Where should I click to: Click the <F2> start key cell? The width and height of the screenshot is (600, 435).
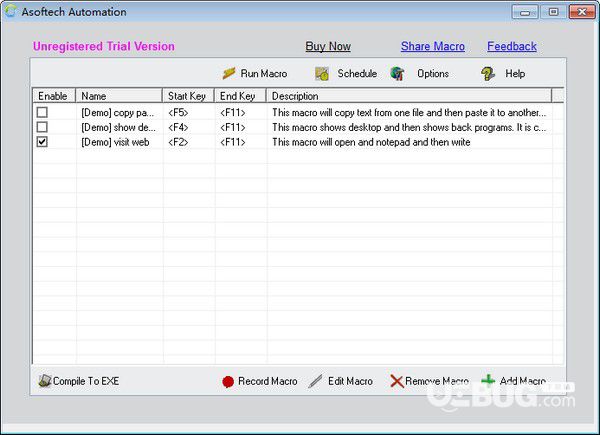(x=178, y=142)
